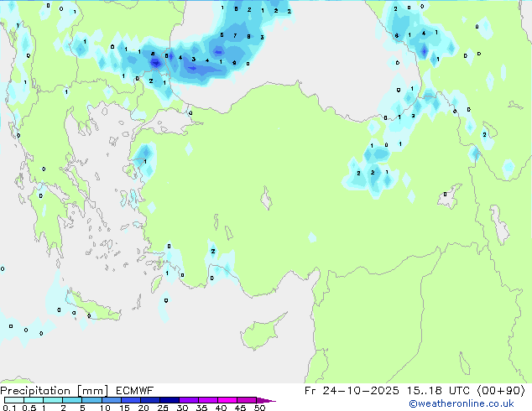Click the "ECMWF" model label
The width and height of the screenshot is (532, 411).
tap(135, 391)
